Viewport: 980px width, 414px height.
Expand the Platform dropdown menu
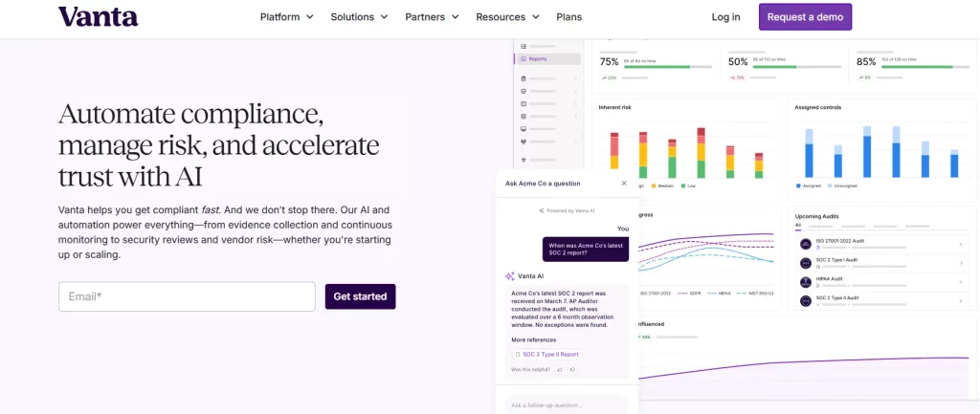[x=286, y=17]
